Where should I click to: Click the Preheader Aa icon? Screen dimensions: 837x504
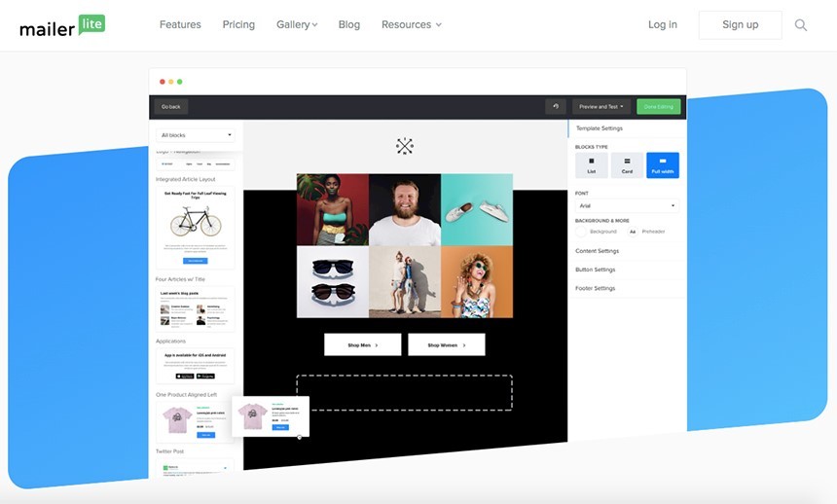[633, 232]
